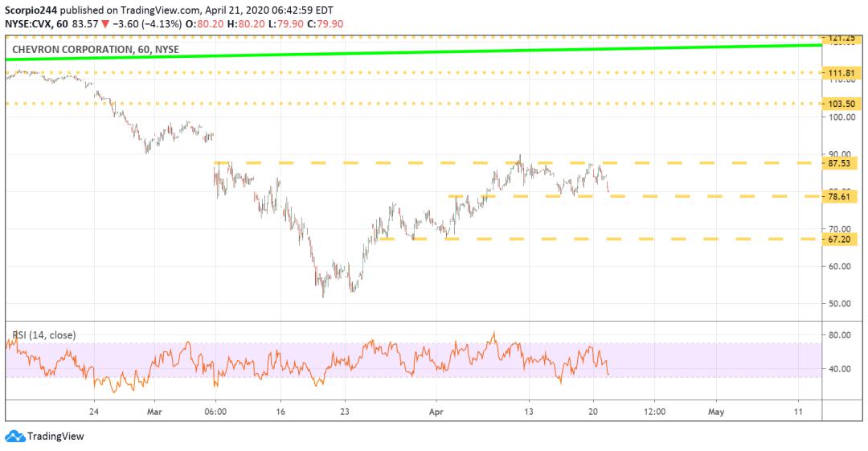Screen dimensions: 868x451
Task: Click the Mar date marker on time axis
Action: coord(154,412)
